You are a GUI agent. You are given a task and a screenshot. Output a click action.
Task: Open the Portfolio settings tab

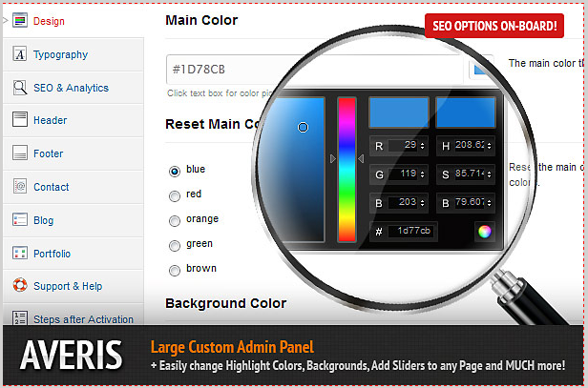[x=73, y=254]
